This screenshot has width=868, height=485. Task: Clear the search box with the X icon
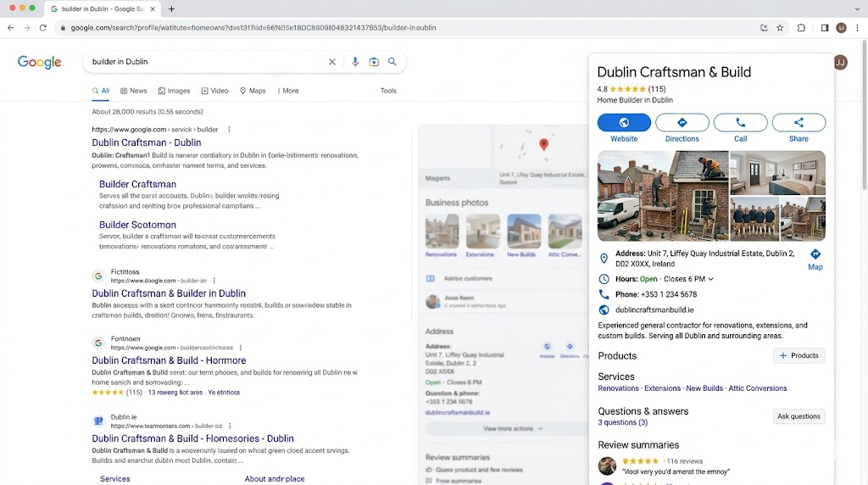[332, 62]
